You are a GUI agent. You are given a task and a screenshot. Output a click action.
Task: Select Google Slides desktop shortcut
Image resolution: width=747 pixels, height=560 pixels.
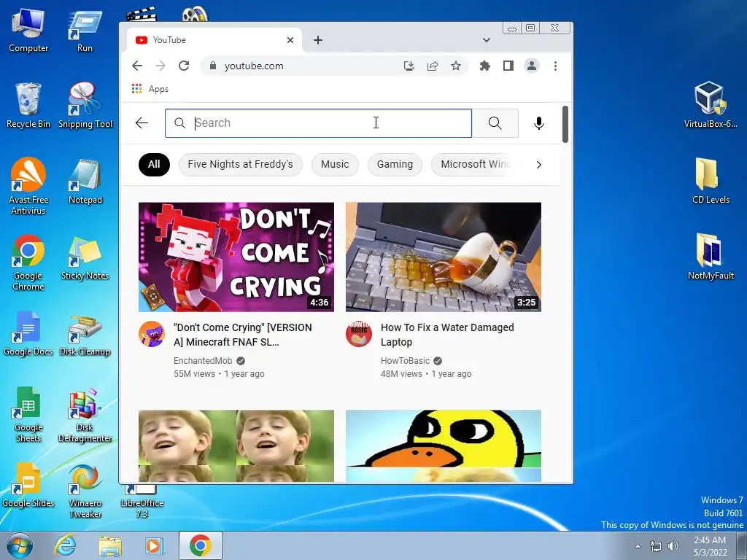tap(28, 485)
